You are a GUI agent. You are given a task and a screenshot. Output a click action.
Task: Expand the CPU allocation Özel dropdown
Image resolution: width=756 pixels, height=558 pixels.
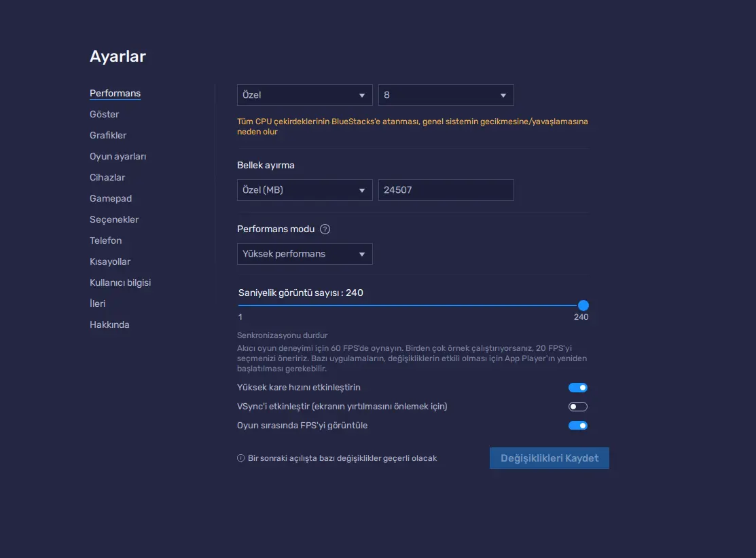click(305, 95)
